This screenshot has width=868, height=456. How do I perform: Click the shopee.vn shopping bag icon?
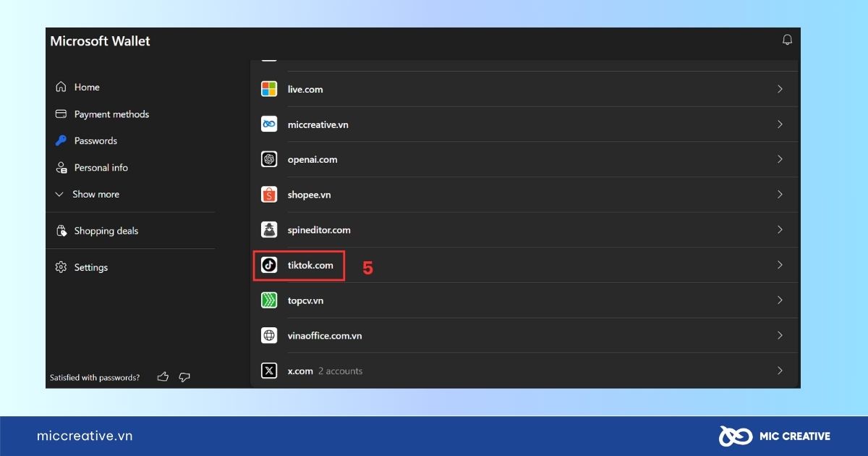coord(269,195)
